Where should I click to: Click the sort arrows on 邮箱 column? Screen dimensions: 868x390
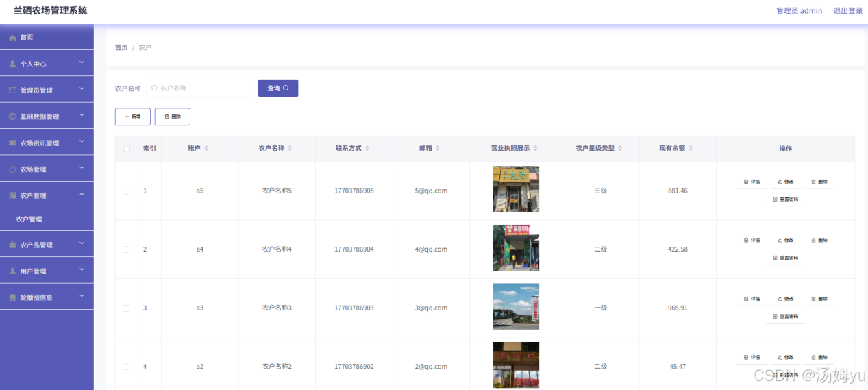(438, 148)
